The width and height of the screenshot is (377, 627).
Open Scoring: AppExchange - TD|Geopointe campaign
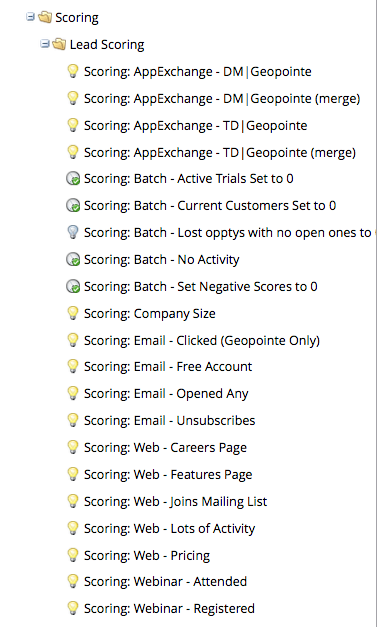[195, 126]
